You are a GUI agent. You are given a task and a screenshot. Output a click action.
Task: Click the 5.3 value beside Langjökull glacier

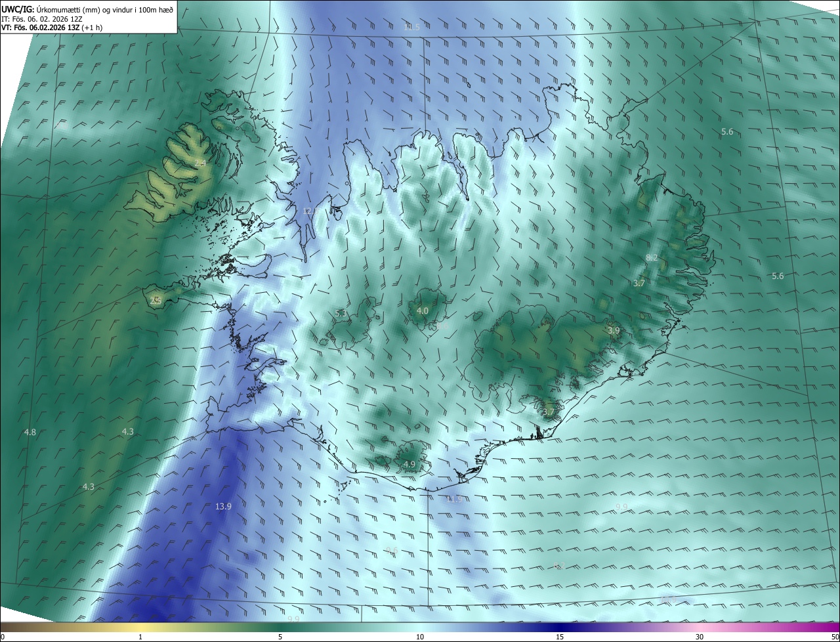click(x=341, y=314)
